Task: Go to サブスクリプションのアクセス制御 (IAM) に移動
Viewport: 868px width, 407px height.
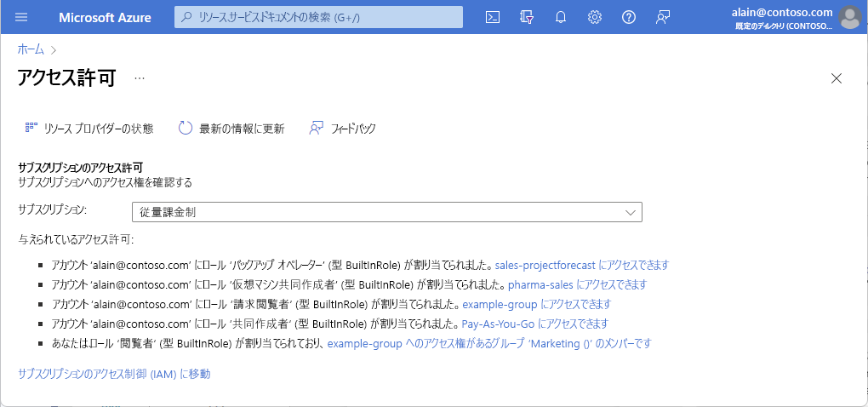Action: 114,374
